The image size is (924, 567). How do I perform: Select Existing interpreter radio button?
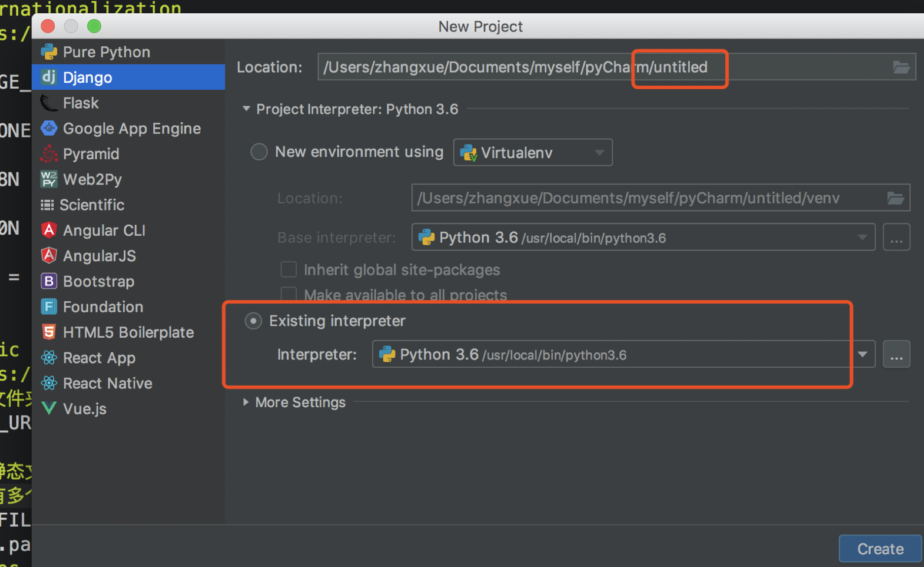pos(253,321)
